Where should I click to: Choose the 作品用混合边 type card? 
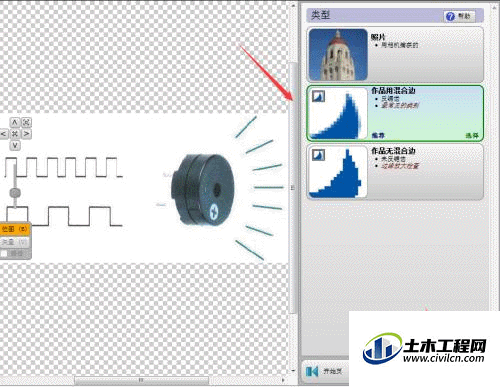[395, 113]
